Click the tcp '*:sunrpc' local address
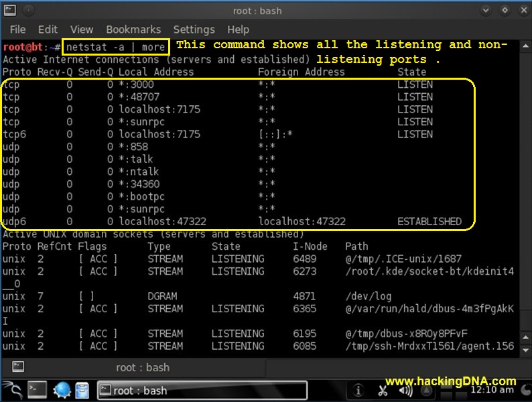The height and width of the screenshot is (402, 532). tap(141, 122)
